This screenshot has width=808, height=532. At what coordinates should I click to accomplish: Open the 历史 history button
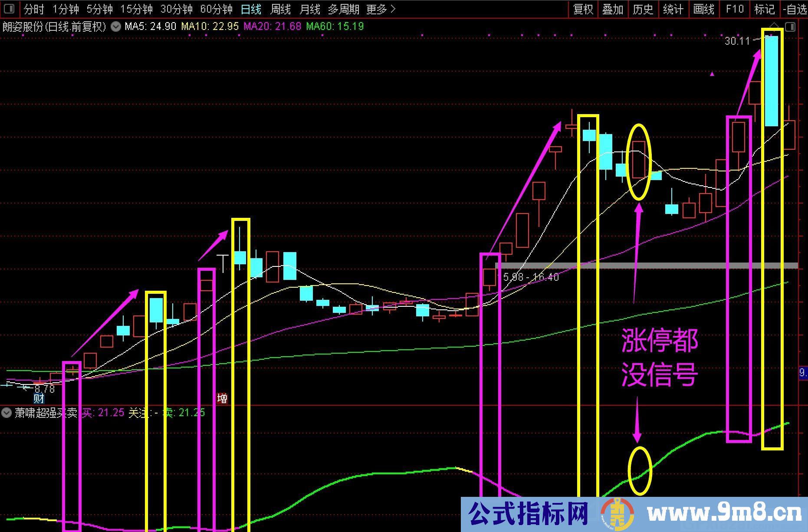(x=643, y=9)
